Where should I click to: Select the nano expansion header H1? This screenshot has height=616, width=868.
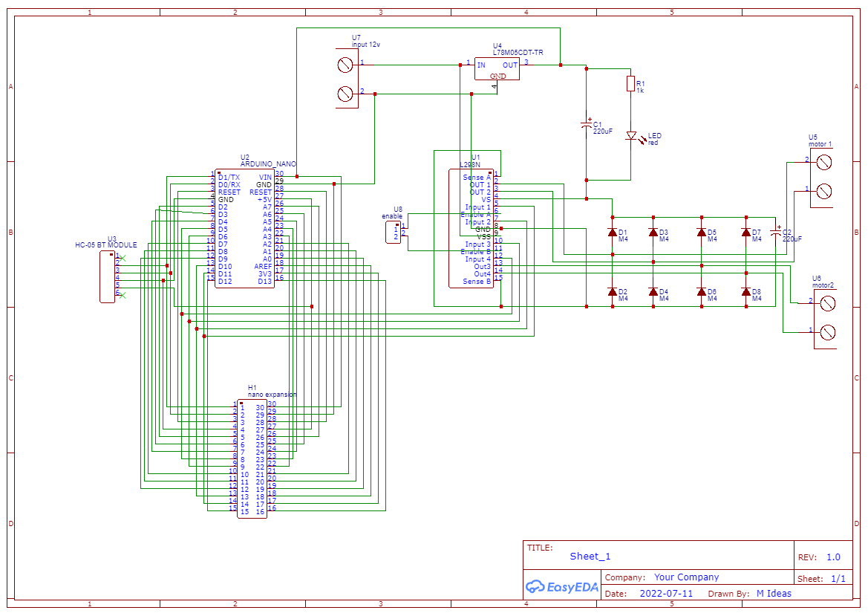251,457
